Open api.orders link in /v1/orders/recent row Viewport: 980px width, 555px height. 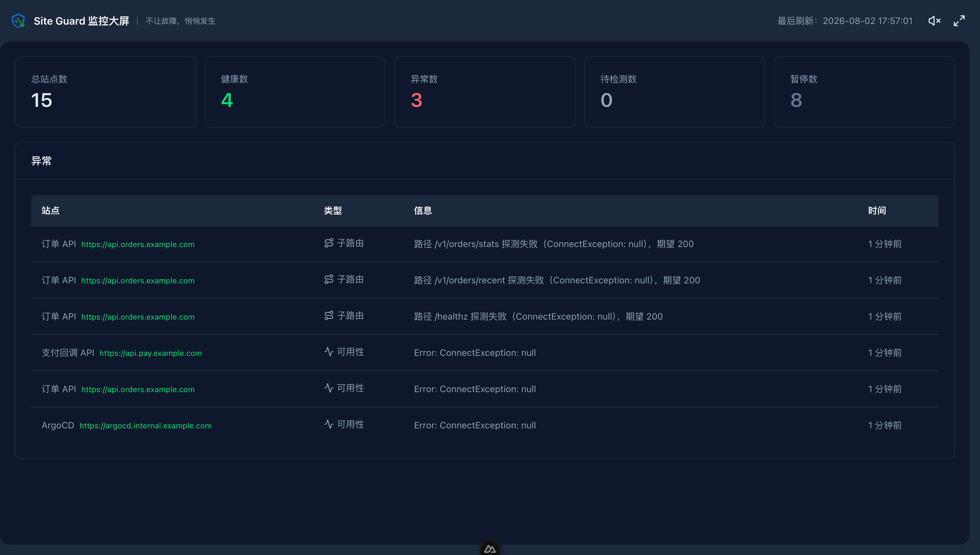[x=138, y=280]
